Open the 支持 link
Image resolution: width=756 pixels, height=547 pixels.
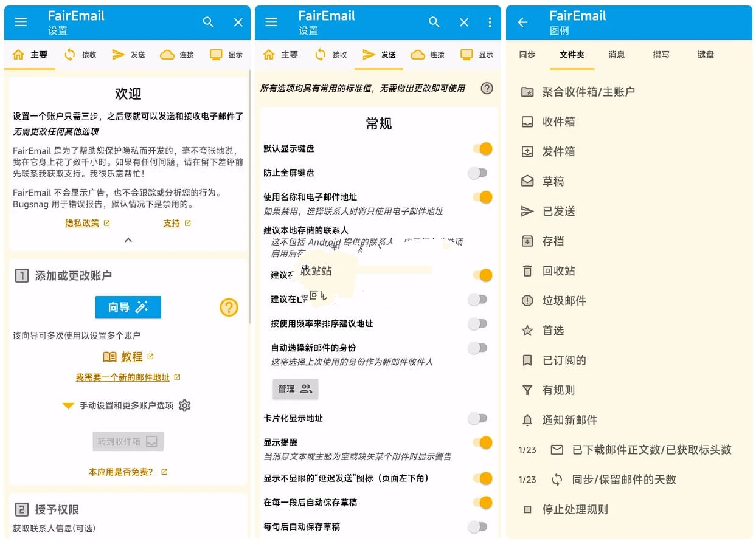click(x=177, y=223)
